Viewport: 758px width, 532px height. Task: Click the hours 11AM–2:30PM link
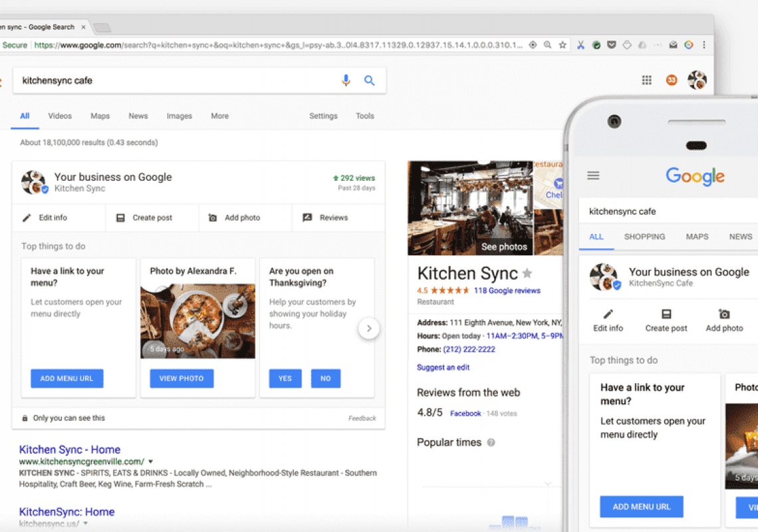525,336
